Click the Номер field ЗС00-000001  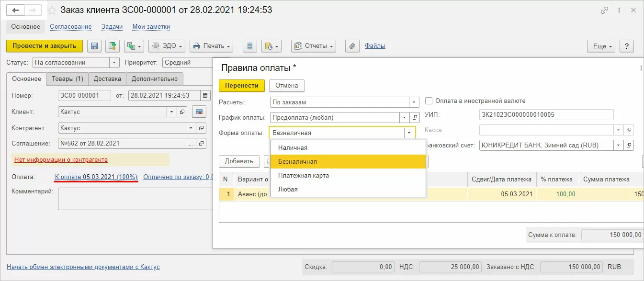point(84,96)
